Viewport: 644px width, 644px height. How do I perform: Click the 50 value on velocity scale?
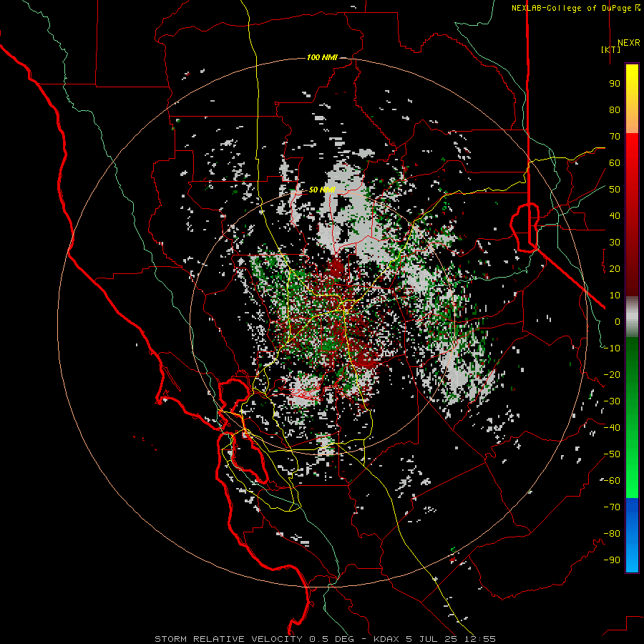coord(615,190)
